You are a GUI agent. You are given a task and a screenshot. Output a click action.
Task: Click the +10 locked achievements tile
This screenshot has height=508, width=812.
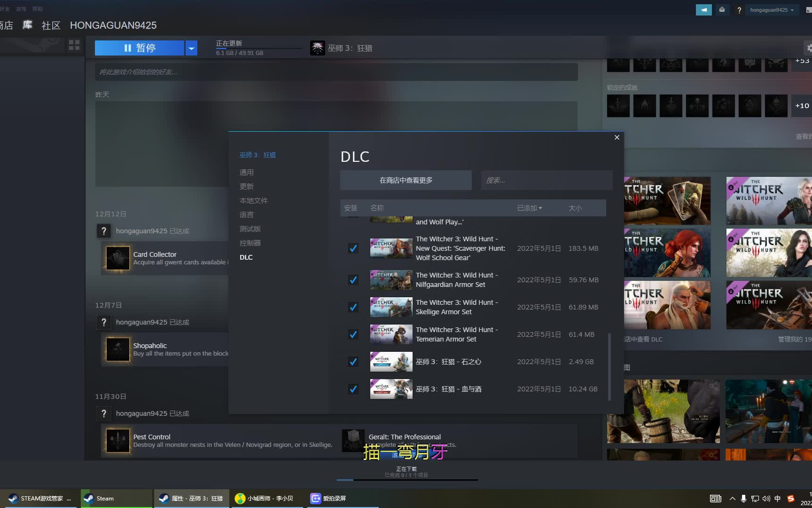[802, 106]
